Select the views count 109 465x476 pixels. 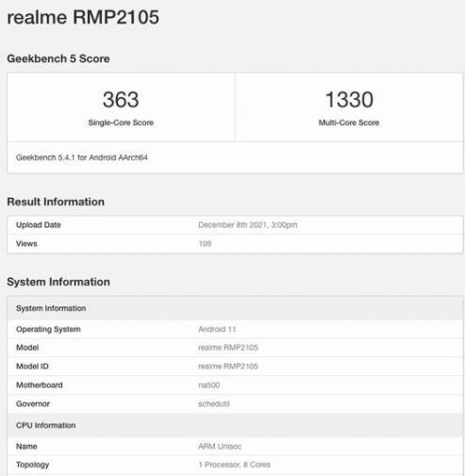tap(205, 243)
